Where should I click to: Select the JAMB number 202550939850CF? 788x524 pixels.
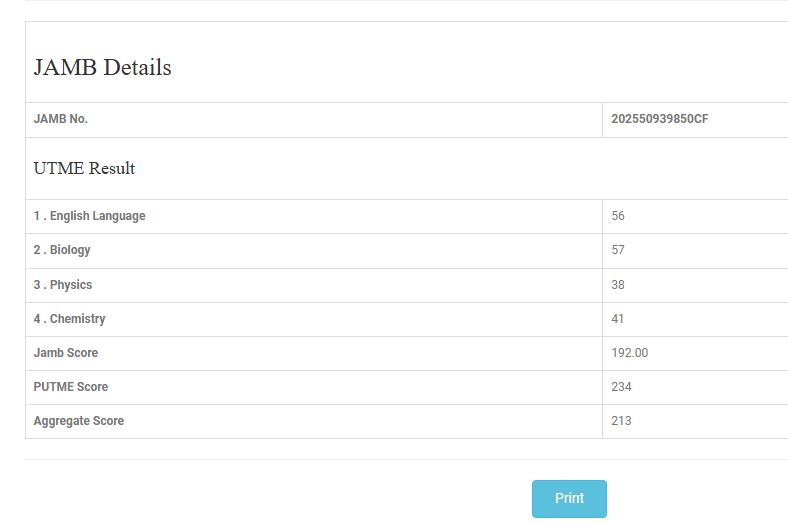660,119
